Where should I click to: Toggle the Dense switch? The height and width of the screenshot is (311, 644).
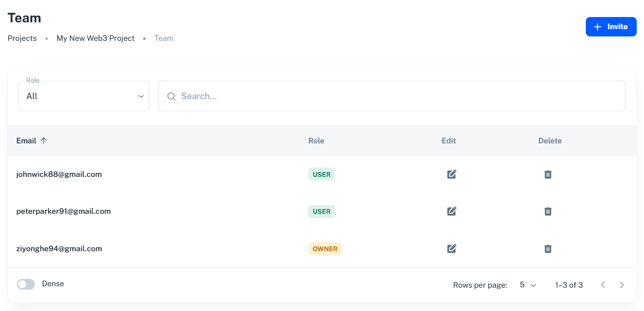pos(26,284)
